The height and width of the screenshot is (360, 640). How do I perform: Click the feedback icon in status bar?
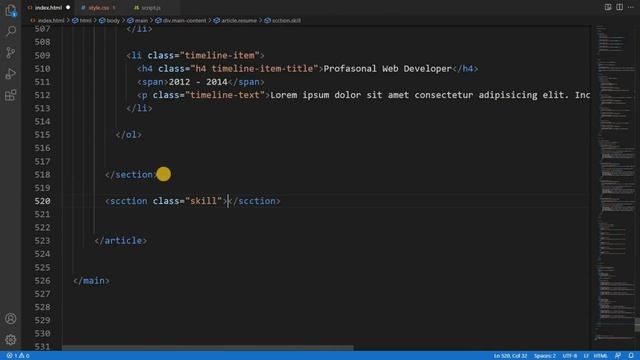click(618, 356)
